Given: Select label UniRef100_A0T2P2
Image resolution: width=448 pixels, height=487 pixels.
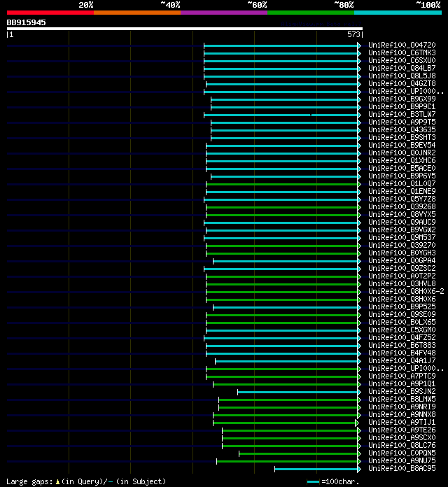Looking at the screenshot, I should pyautogui.click(x=402, y=276).
